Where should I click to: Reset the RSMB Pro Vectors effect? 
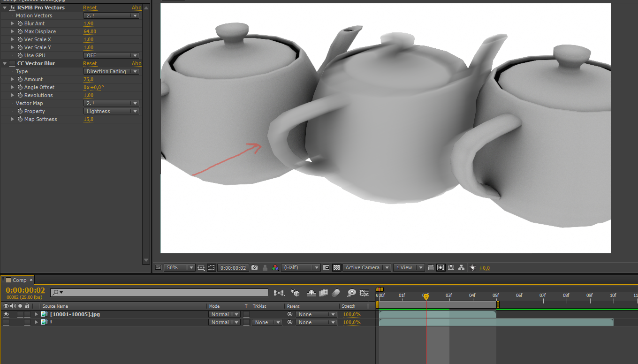(90, 8)
